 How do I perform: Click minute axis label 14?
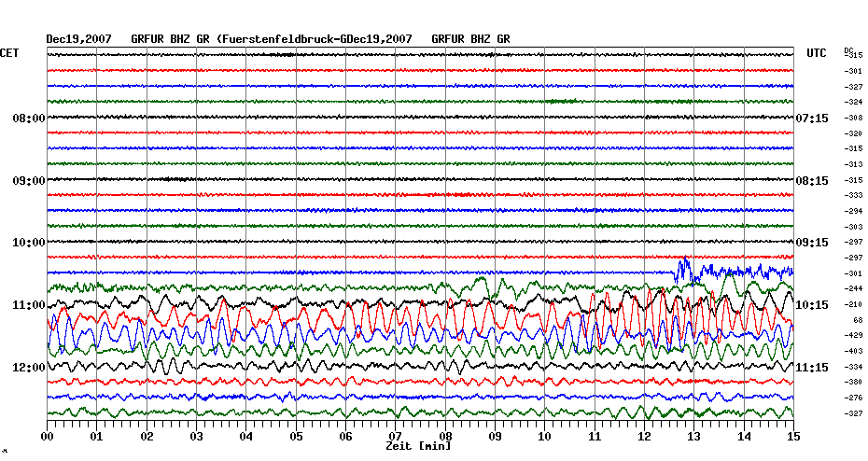pyautogui.click(x=744, y=437)
